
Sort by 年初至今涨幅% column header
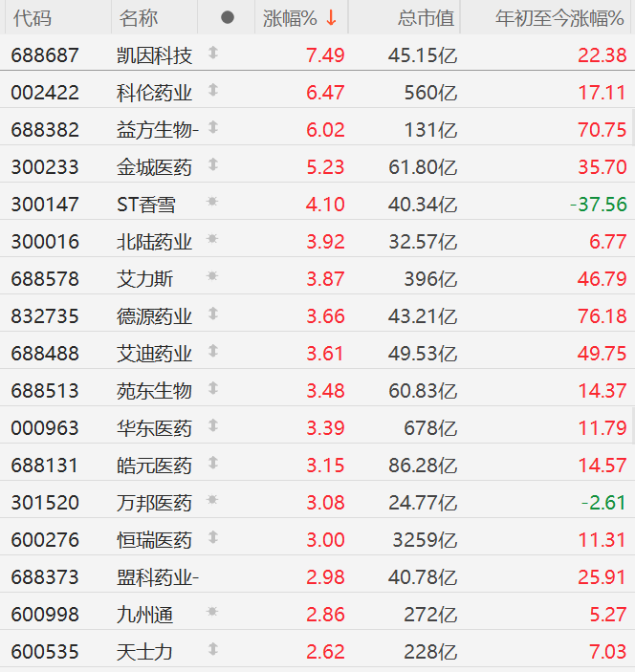(559, 18)
